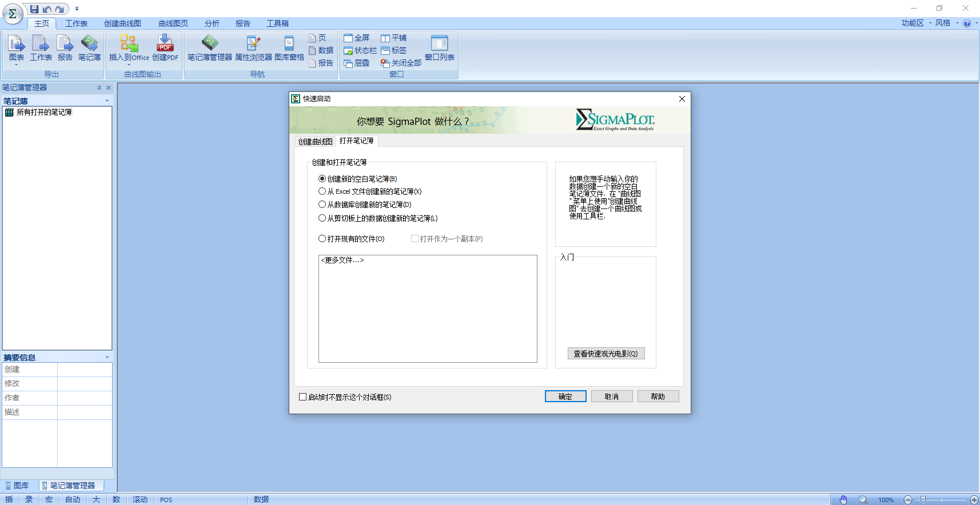Open the Analysis ribbon tab

click(x=212, y=23)
